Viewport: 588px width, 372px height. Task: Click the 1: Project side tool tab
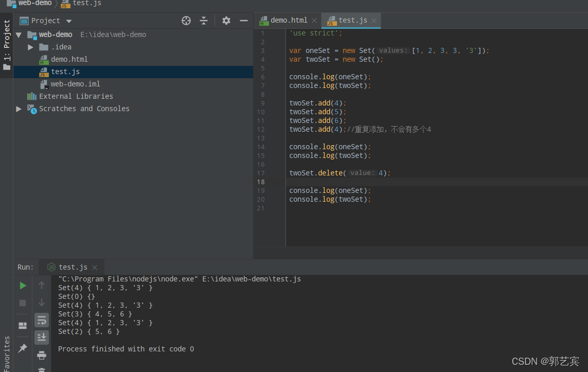pyautogui.click(x=7, y=45)
